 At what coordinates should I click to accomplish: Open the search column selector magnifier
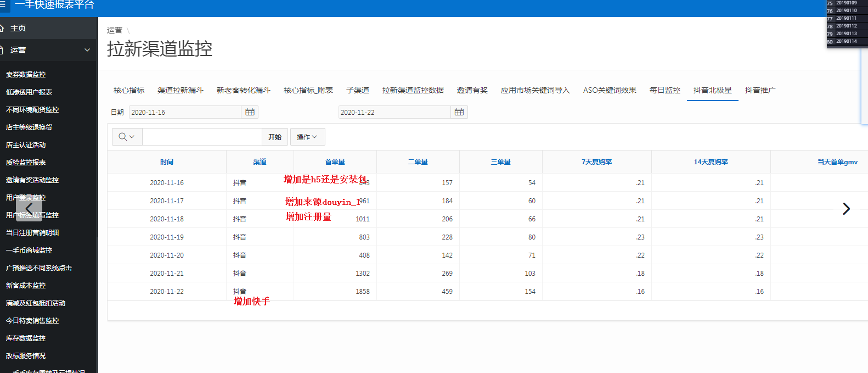pyautogui.click(x=127, y=137)
